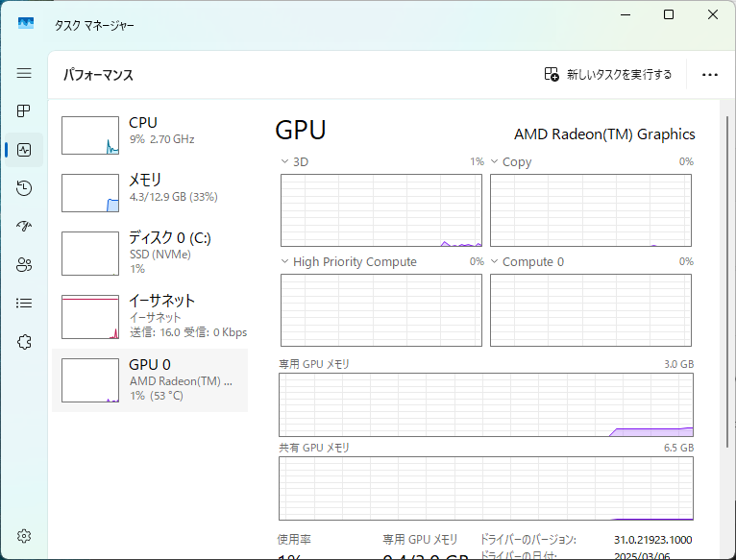Open the Details list icon
The width and height of the screenshot is (736, 560).
[24, 304]
